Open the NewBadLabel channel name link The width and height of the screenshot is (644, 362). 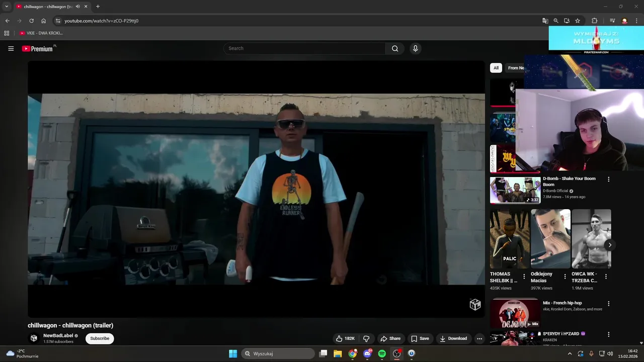58,335
